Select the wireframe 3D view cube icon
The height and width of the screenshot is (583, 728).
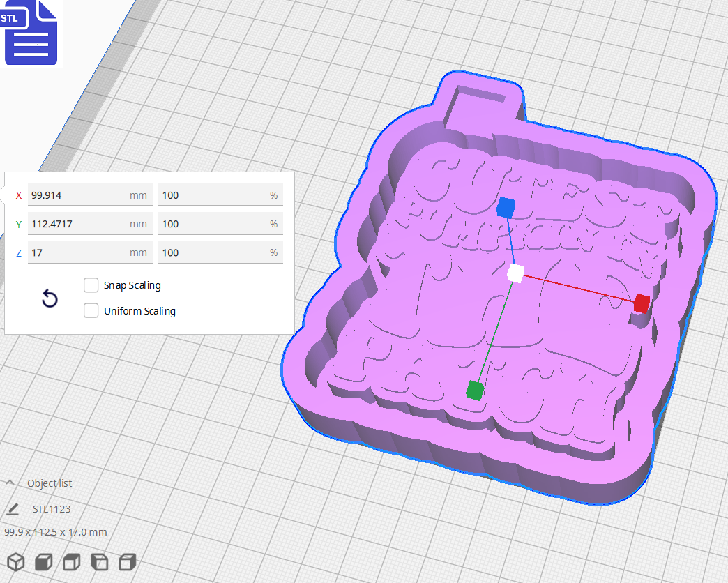coord(15,561)
